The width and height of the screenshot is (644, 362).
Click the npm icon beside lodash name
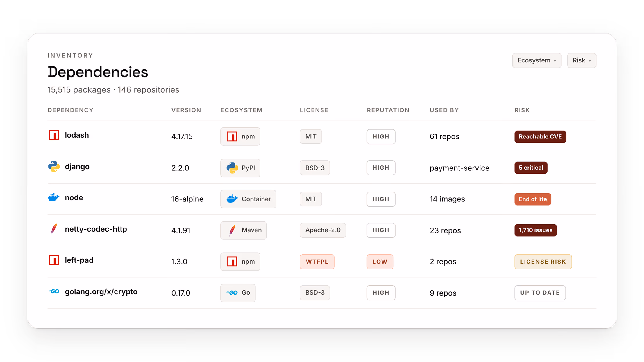tap(54, 135)
